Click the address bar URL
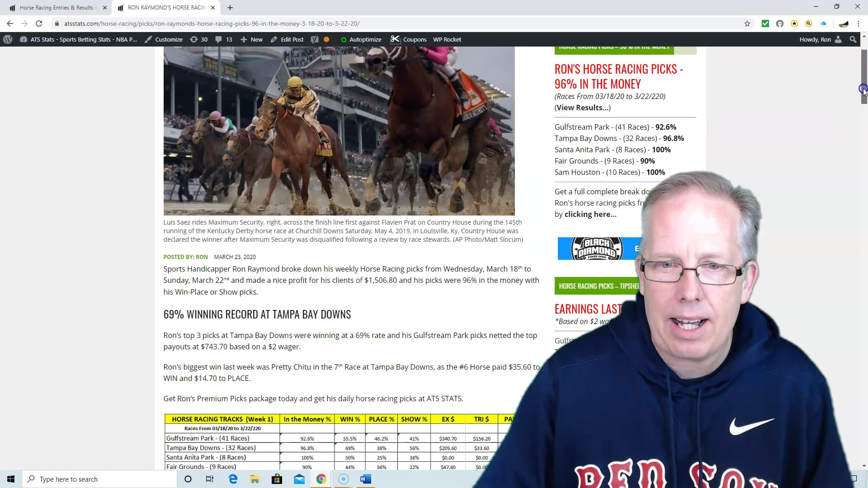 click(212, 23)
